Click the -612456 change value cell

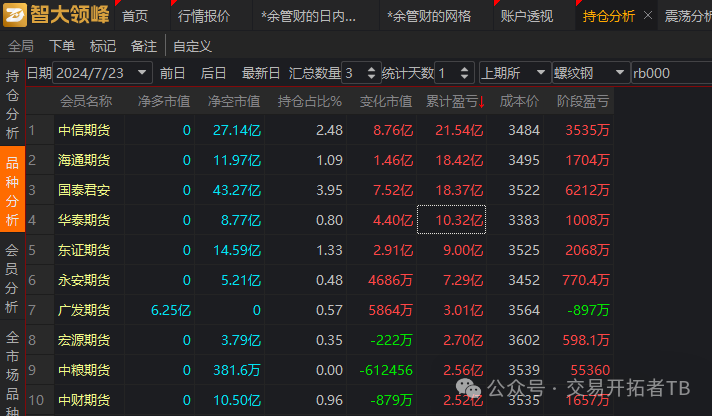click(x=386, y=370)
